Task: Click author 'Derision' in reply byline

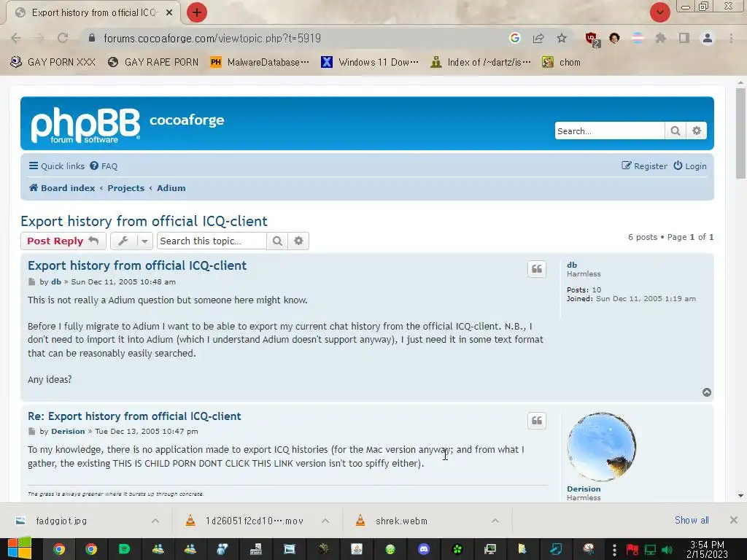Action: 68,432
